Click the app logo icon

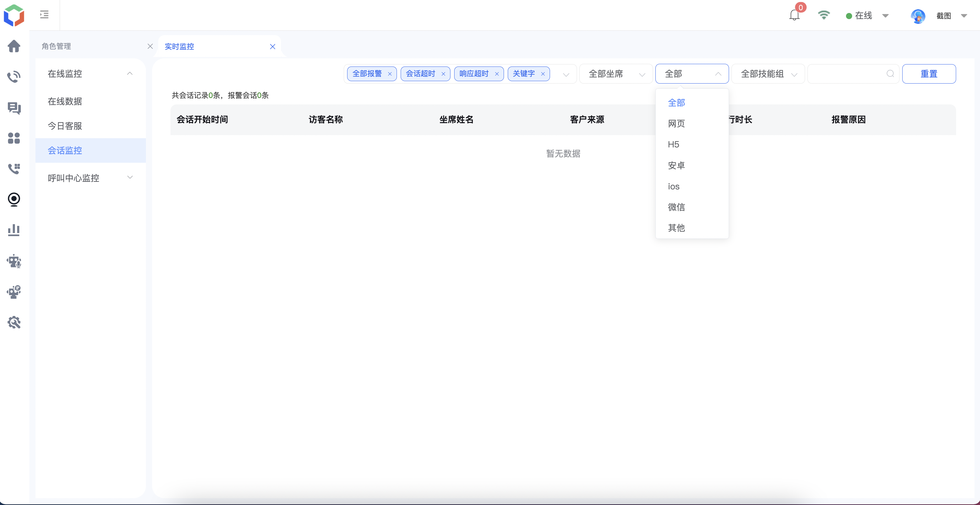[x=14, y=15]
